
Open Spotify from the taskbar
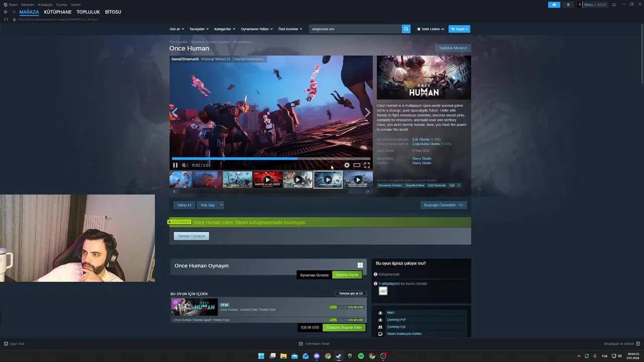coord(361,356)
